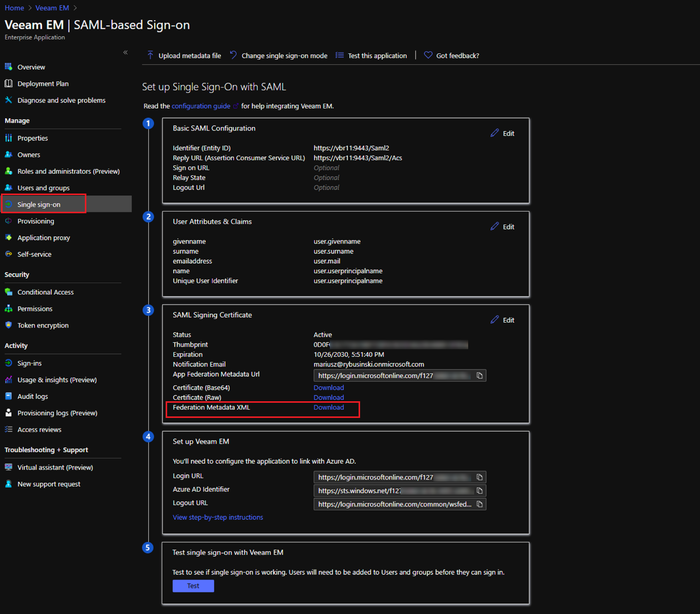Click the Deployment Plan book icon
This screenshot has width=700, height=614.
click(x=9, y=83)
